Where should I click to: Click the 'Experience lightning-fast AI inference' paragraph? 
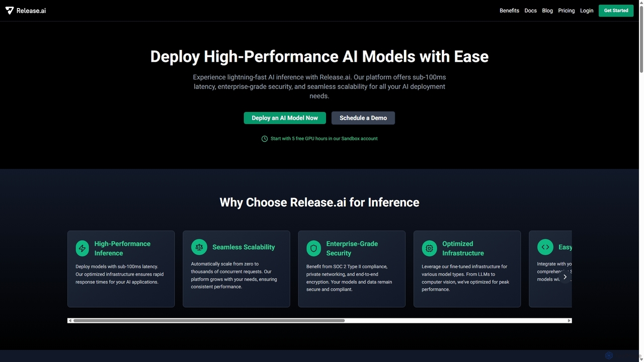(319, 86)
